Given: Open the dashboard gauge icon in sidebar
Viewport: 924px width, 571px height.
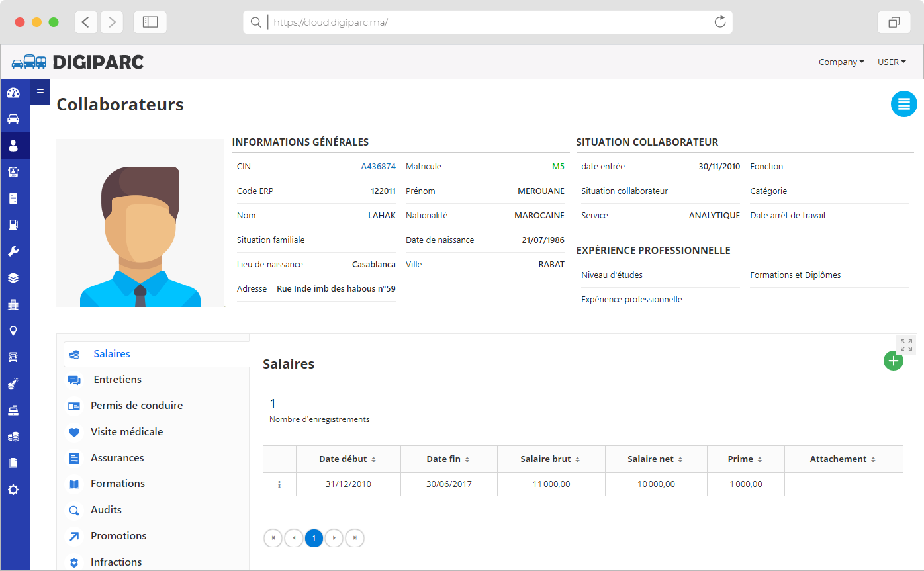Looking at the screenshot, I should coord(13,93).
